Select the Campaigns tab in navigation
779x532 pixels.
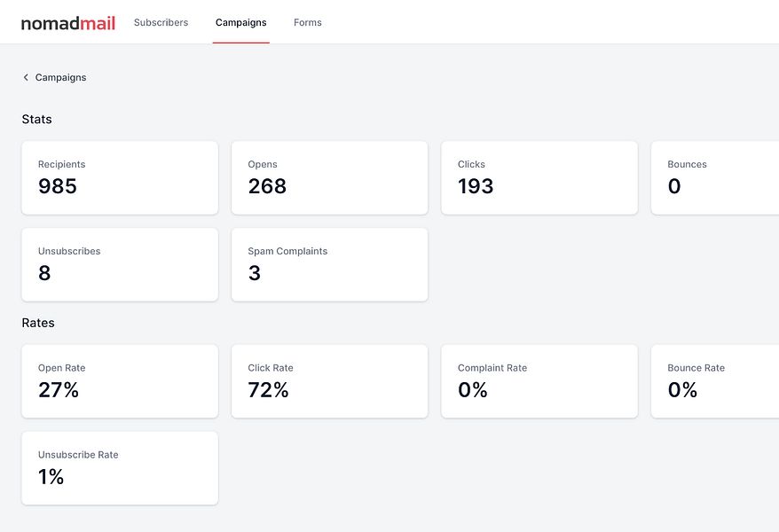[241, 22]
